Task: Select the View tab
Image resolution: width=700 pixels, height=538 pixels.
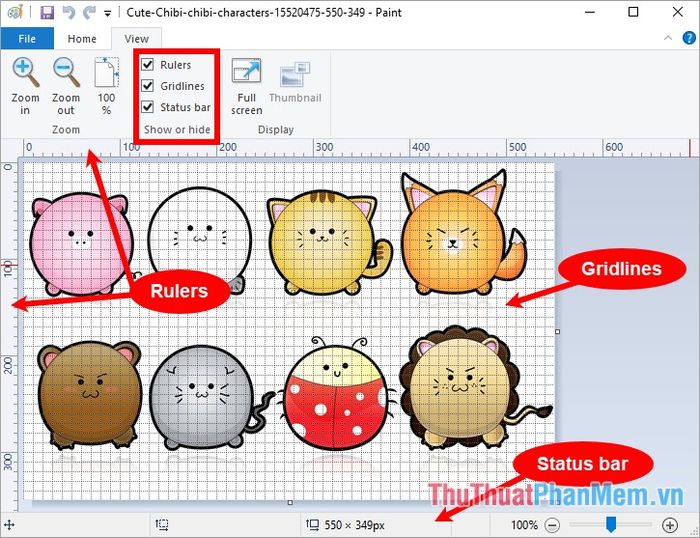Action: click(x=136, y=39)
